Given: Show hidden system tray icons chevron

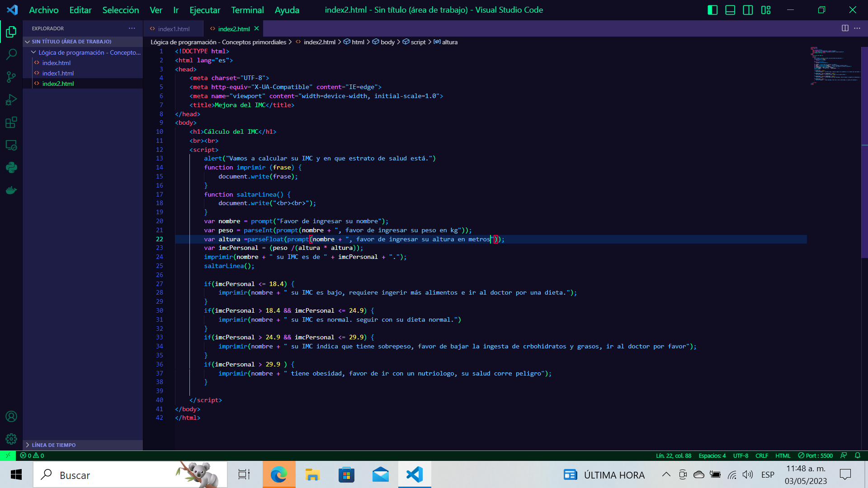Looking at the screenshot, I should pyautogui.click(x=666, y=475).
